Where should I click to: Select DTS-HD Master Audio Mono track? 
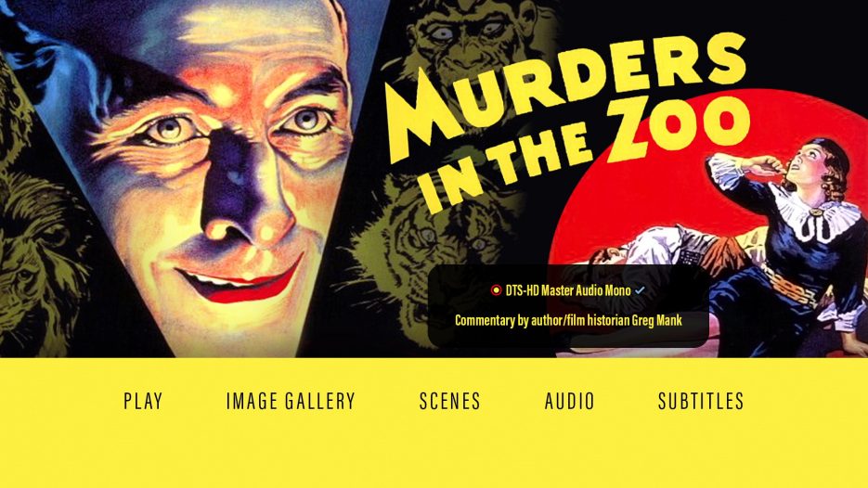point(568,290)
